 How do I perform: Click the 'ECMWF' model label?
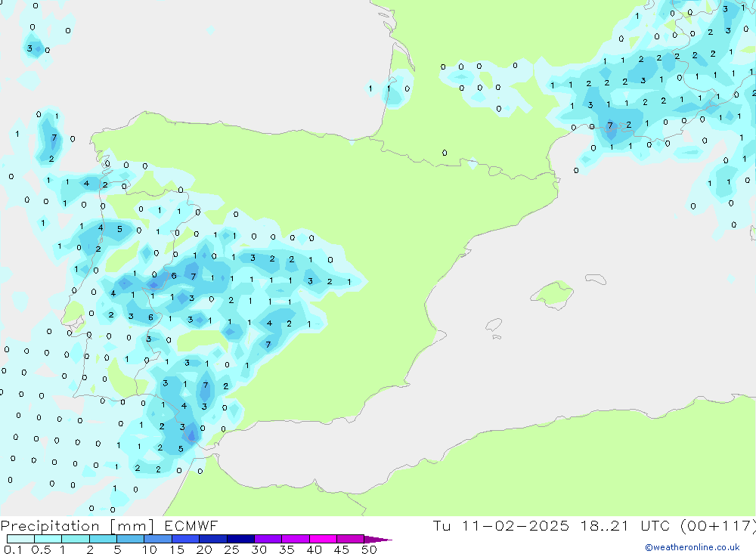tap(191, 525)
